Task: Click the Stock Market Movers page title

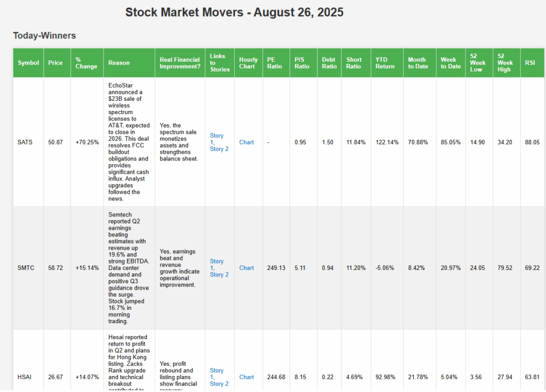Action: click(x=234, y=12)
